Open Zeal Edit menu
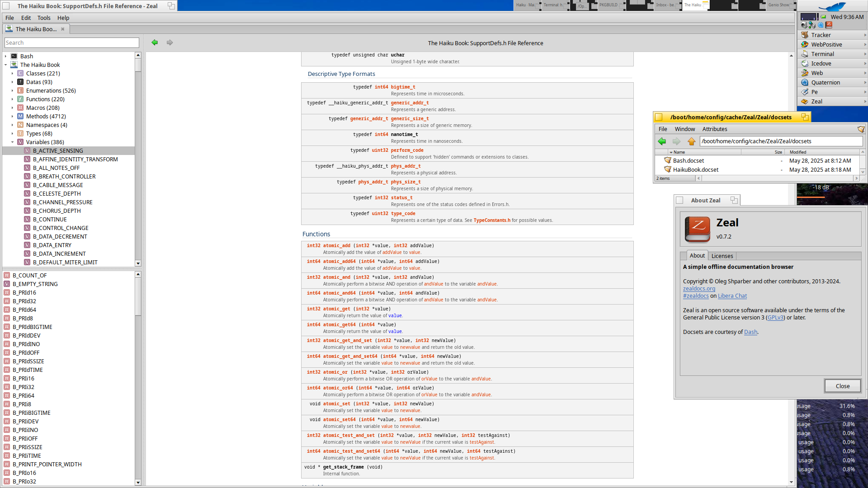Image resolution: width=868 pixels, height=488 pixels. (x=26, y=18)
